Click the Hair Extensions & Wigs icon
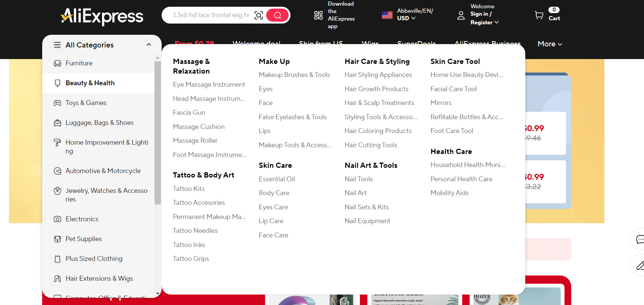The image size is (644, 305). 57,278
